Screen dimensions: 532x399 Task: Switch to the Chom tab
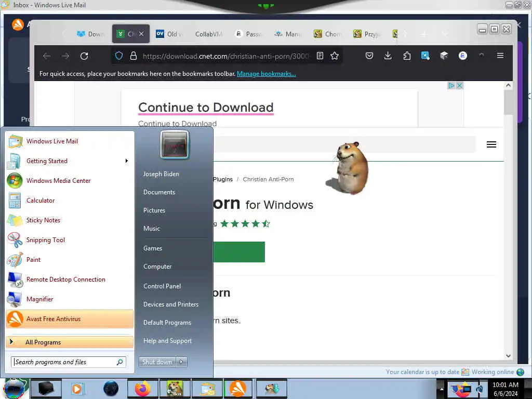pos(327,34)
